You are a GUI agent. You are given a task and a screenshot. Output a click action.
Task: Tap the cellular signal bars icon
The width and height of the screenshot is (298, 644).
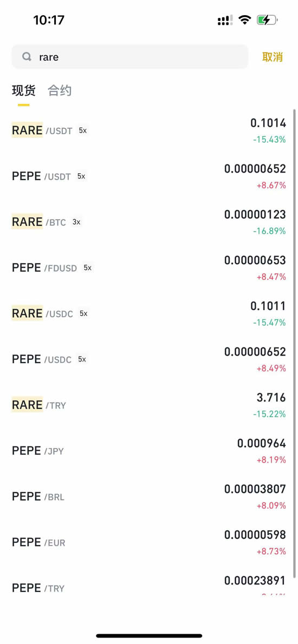225,20
